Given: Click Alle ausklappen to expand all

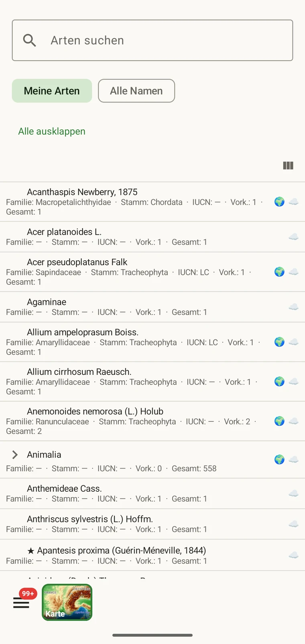Looking at the screenshot, I should (x=52, y=131).
